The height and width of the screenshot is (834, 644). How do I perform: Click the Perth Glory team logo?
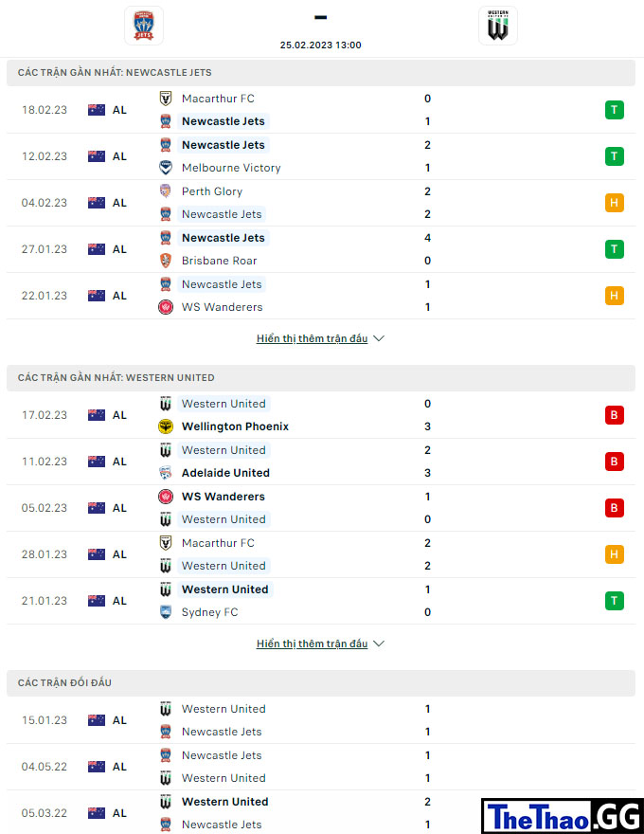click(x=166, y=190)
